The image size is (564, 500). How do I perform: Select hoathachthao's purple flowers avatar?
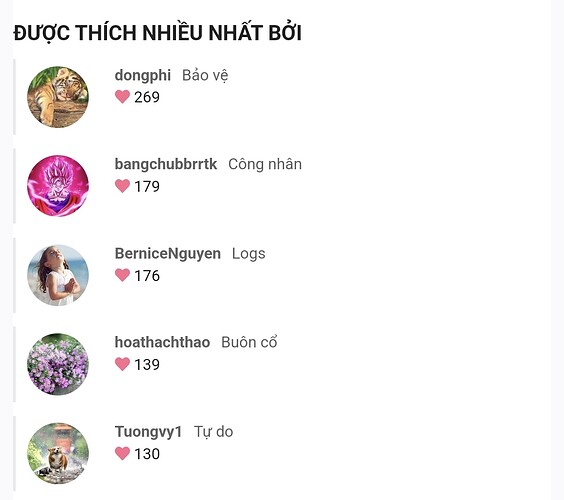click(x=58, y=364)
